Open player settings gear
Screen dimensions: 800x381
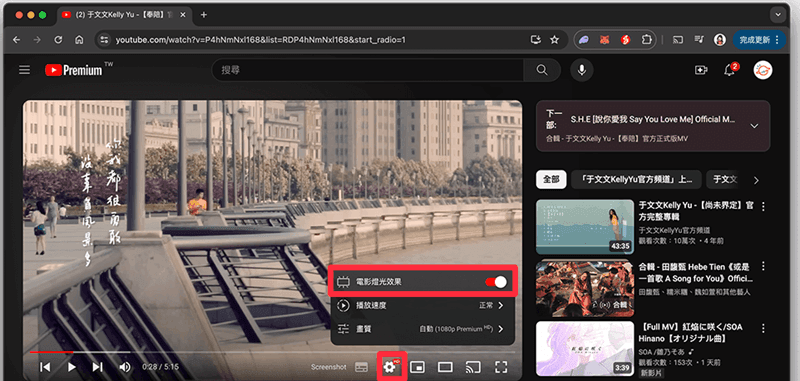pos(391,367)
